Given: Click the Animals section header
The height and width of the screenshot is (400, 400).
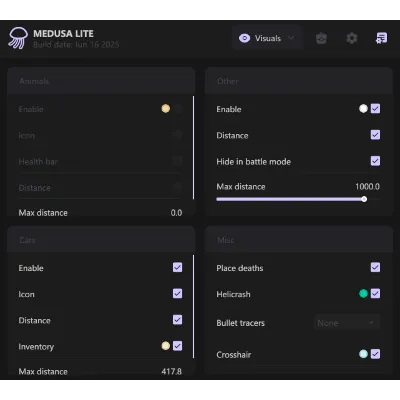Looking at the screenshot, I should [101, 81].
